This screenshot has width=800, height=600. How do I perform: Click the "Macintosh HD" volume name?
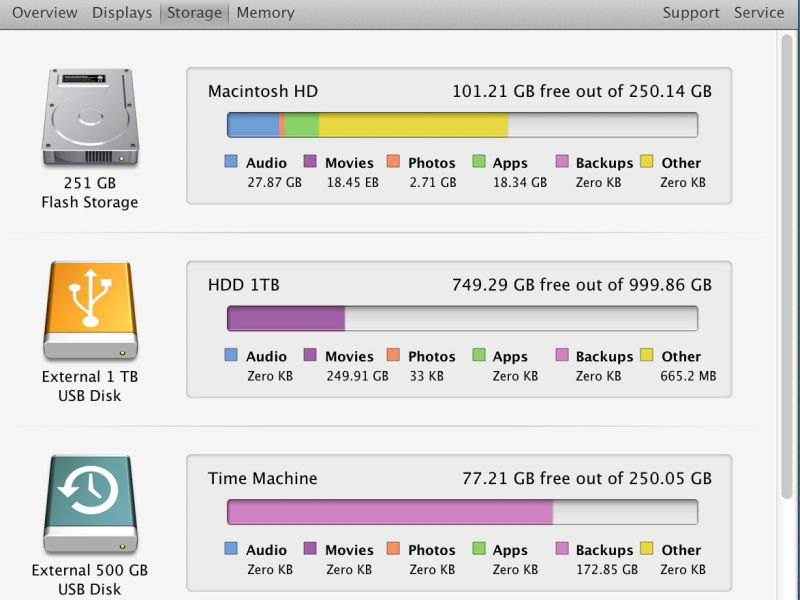pos(263,91)
